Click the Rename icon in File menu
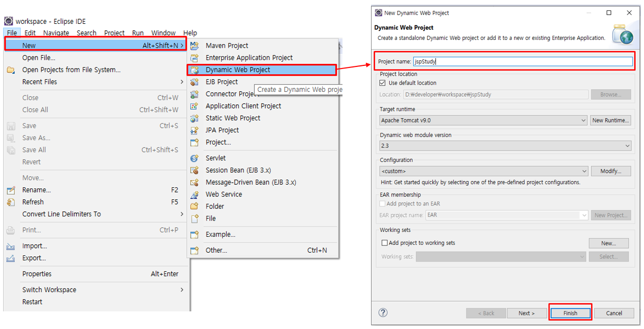 [11, 190]
